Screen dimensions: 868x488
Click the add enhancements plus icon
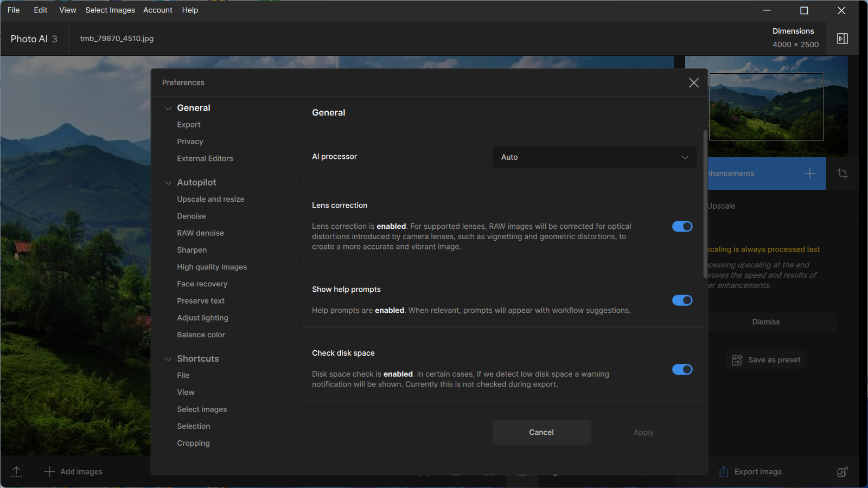pyautogui.click(x=809, y=174)
